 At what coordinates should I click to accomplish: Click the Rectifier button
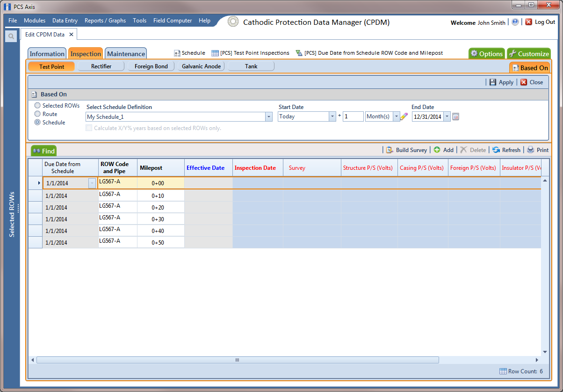click(101, 66)
